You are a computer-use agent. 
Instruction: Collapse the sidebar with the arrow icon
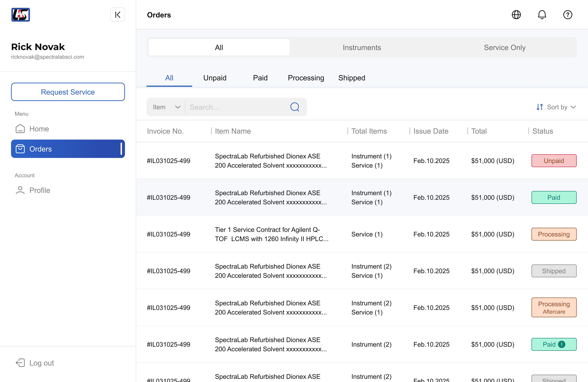coord(118,15)
